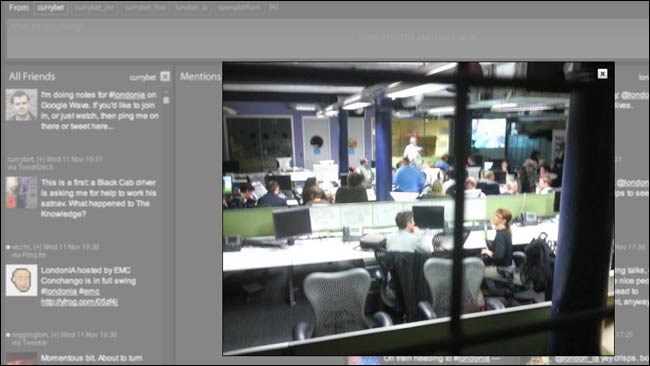650x366 pixels.
Task: Click the All Friends column header
Action: tap(32, 77)
